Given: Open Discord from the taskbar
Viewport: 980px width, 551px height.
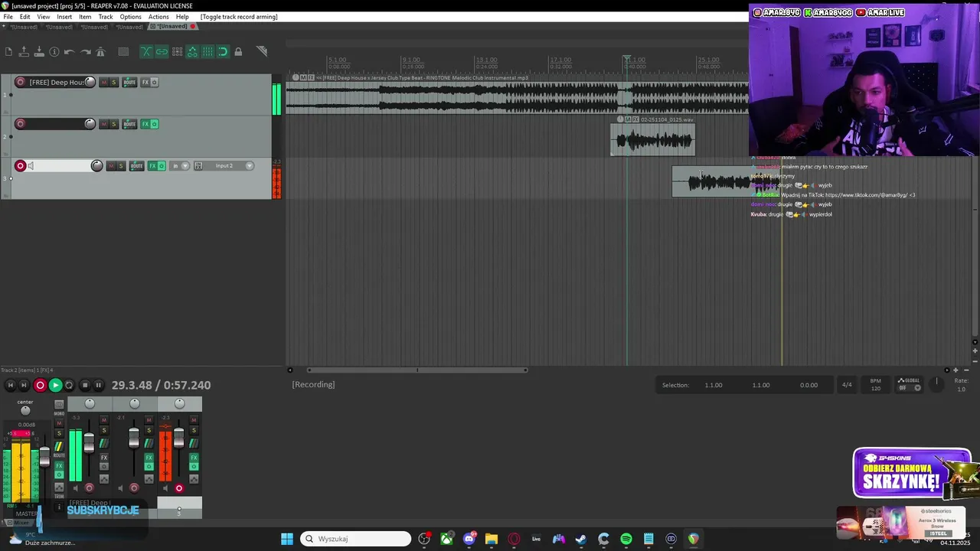Looking at the screenshot, I should pyautogui.click(x=469, y=539).
